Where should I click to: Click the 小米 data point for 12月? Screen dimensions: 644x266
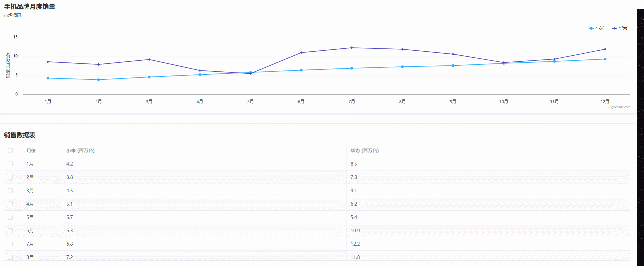605,59
